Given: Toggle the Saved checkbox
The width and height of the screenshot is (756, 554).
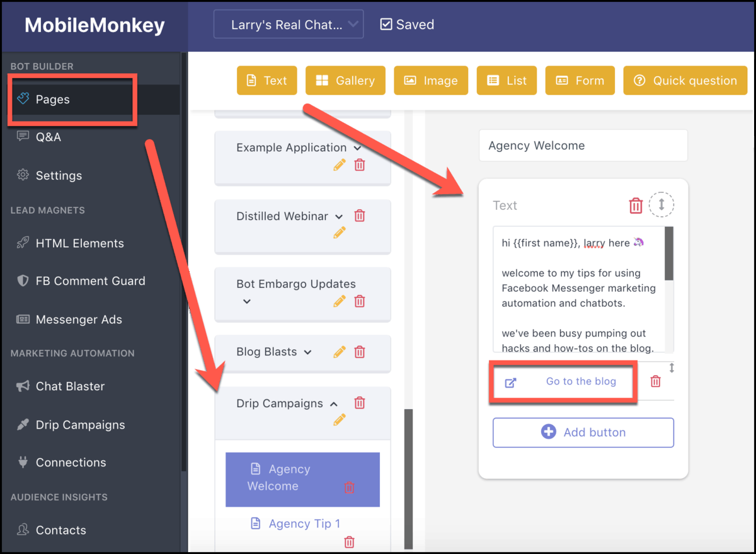Looking at the screenshot, I should [x=386, y=25].
